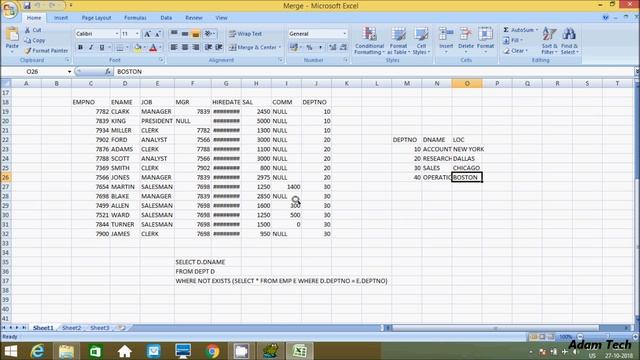Toggle Italic formatting
This screenshot has height=360, width=640.
[91, 47]
